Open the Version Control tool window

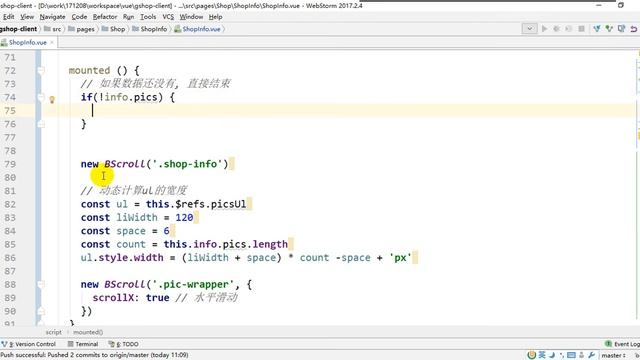click(29, 344)
